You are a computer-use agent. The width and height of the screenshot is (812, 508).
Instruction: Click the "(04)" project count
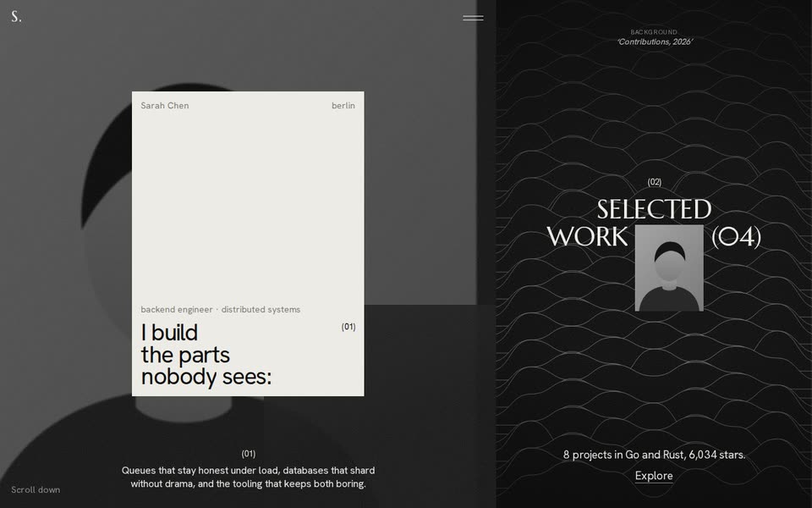coord(736,237)
